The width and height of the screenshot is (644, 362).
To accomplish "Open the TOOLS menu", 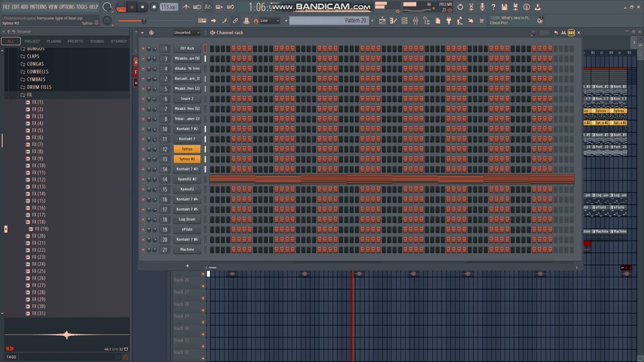I will click(82, 7).
